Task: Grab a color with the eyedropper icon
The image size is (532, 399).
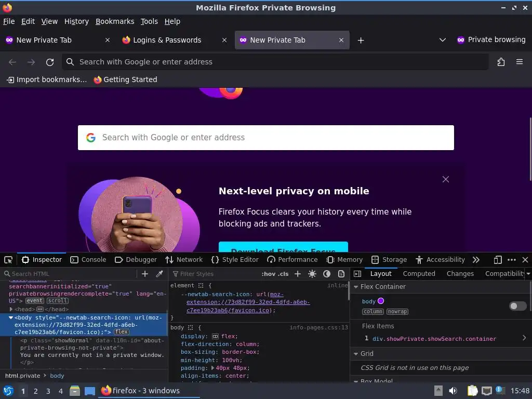Action: click(x=159, y=274)
